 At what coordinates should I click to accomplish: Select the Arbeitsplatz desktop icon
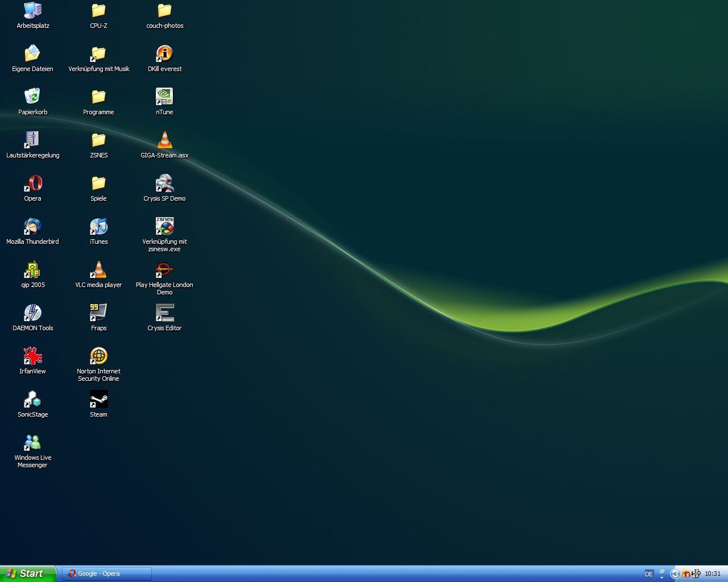click(32, 10)
